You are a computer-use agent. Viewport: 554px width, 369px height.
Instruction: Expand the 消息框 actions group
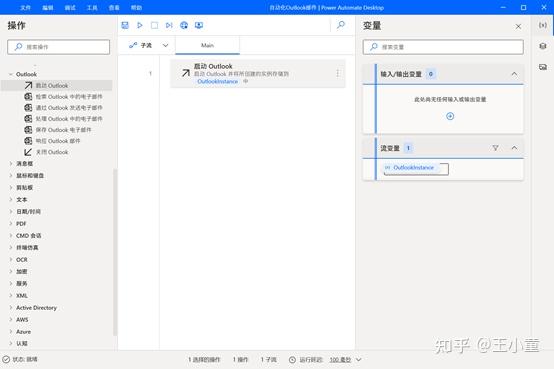click(x=11, y=164)
